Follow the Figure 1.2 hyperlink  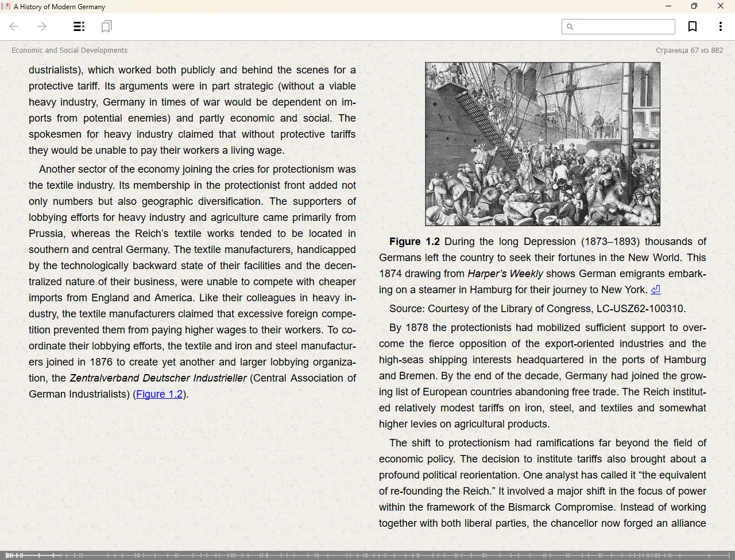(x=159, y=394)
